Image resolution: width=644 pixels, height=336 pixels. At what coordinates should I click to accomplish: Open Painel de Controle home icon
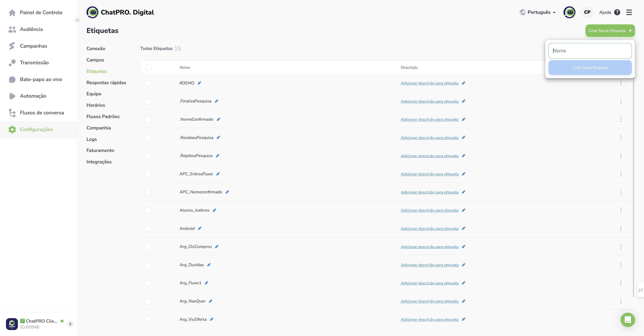coord(12,12)
